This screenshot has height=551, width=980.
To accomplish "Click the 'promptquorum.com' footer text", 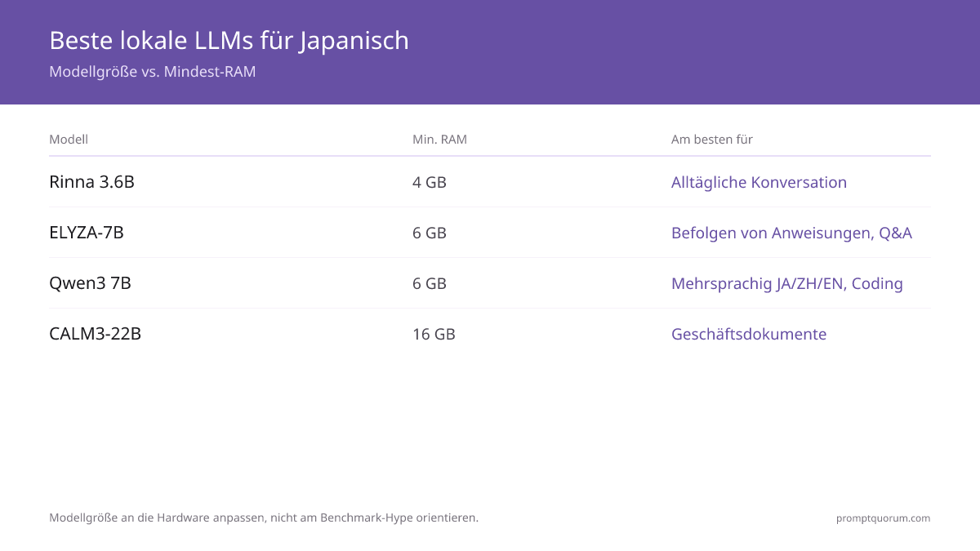I will [883, 518].
